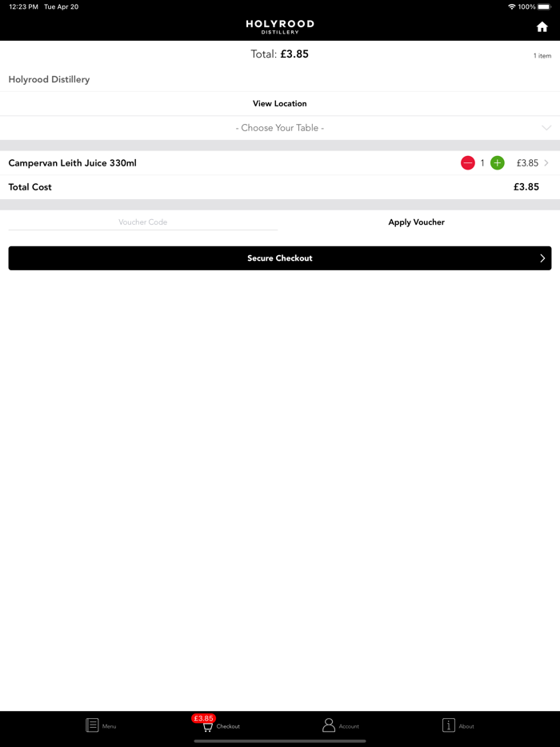The height and width of the screenshot is (747, 560).
Task: Expand the Choose Your Table dropdown
Action: [x=279, y=128]
